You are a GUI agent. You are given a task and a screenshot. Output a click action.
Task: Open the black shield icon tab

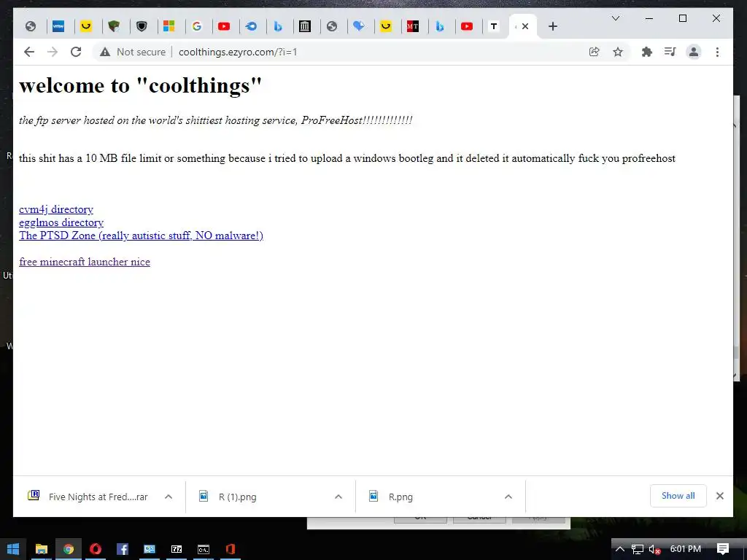tap(142, 27)
